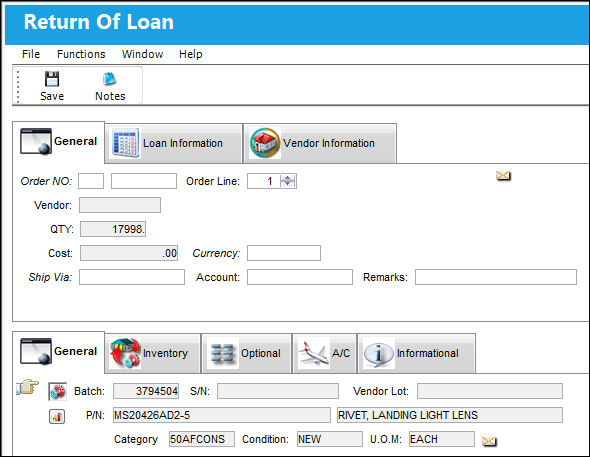Viewport: 590px width, 457px height.
Task: Select the lower General tab
Action: (59, 351)
